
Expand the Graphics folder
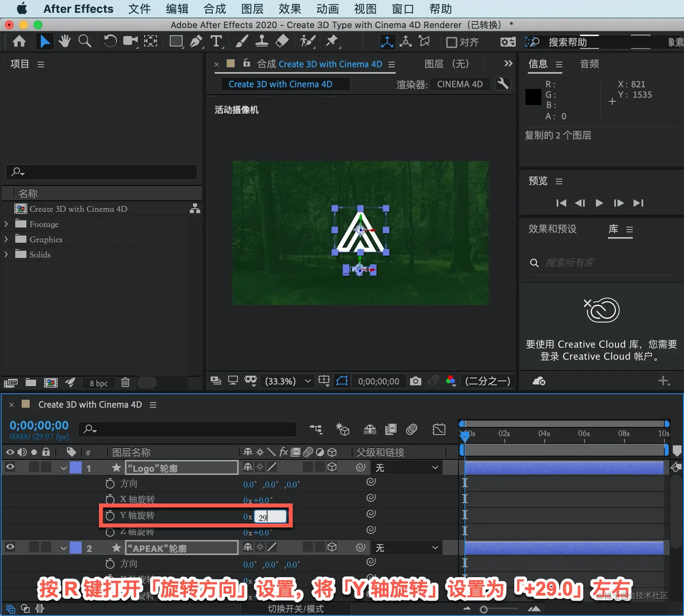point(6,239)
